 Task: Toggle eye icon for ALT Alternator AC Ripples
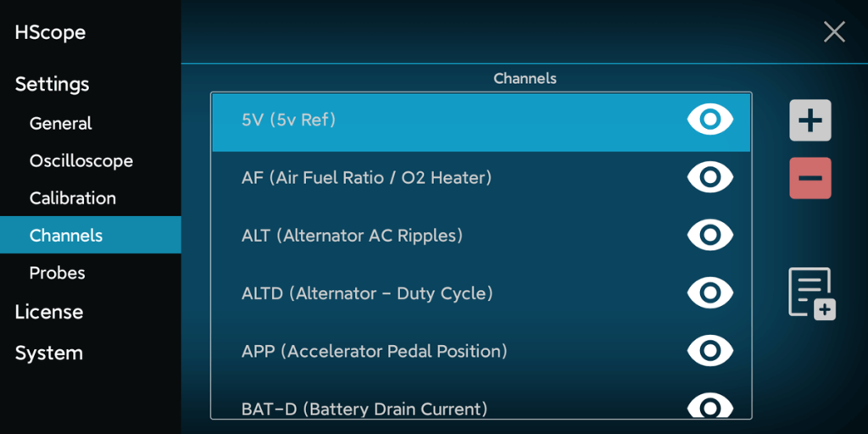tap(709, 235)
